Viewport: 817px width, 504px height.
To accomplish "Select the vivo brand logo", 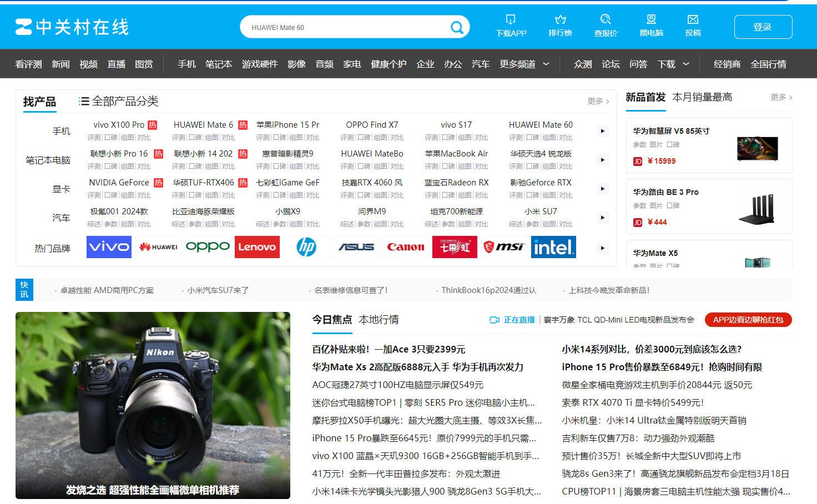I will 109,247.
